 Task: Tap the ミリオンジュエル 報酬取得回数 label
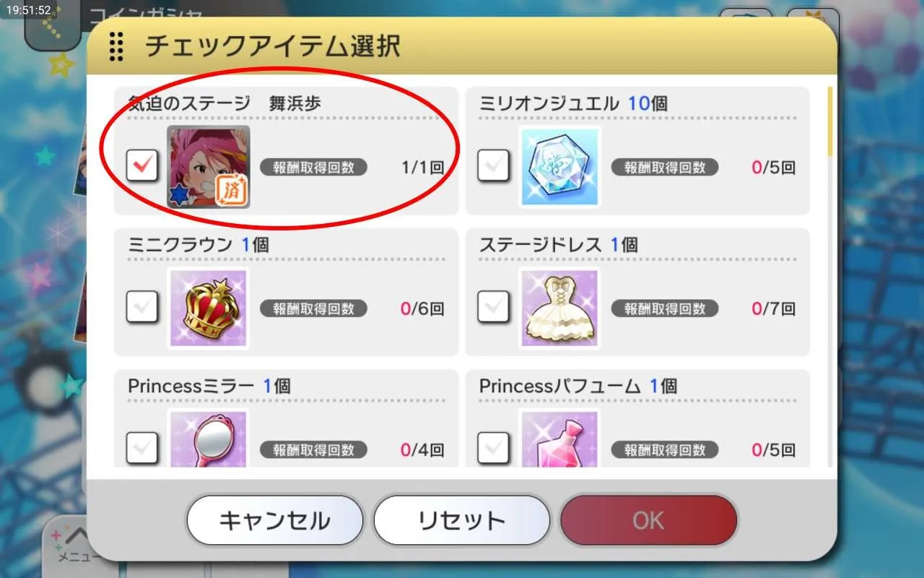pyautogui.click(x=665, y=168)
